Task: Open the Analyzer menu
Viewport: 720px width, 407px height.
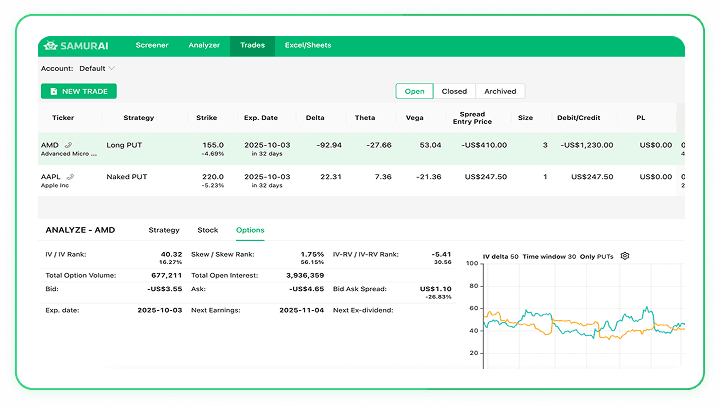Action: click(204, 45)
